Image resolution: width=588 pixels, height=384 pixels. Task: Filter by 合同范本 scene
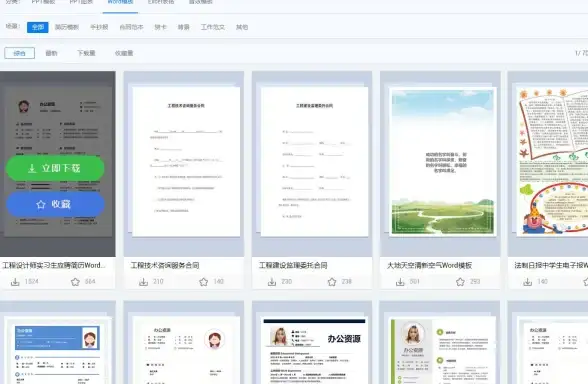click(131, 27)
